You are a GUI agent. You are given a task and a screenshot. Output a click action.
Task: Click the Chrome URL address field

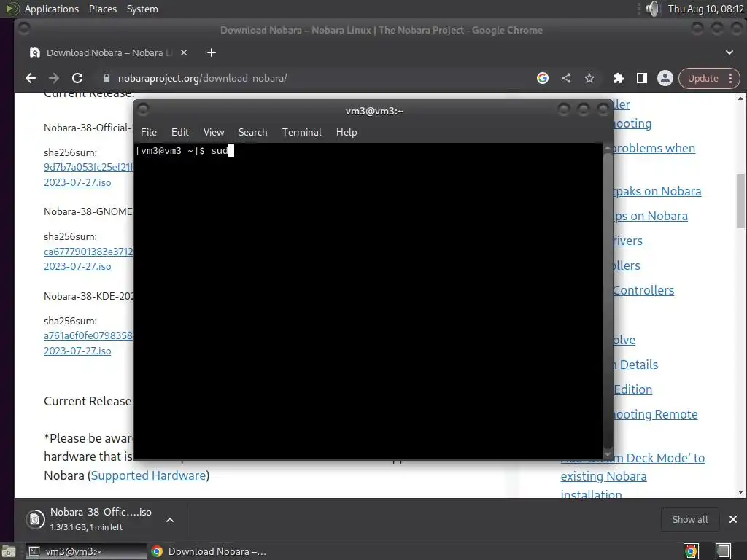coord(314,78)
